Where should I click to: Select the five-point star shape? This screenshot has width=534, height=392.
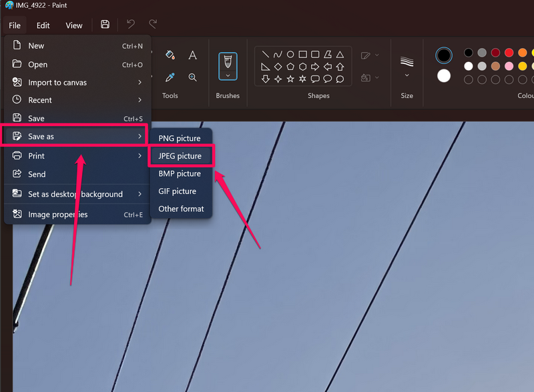[x=290, y=79]
